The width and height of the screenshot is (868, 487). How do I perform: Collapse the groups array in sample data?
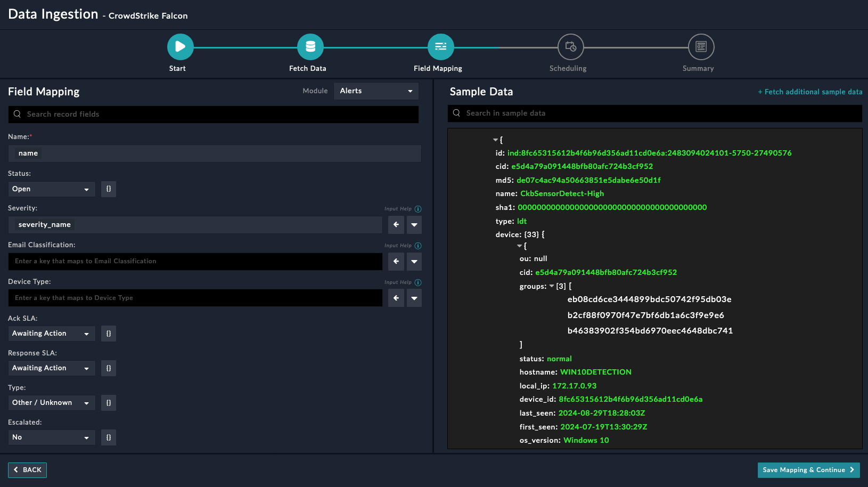552,286
